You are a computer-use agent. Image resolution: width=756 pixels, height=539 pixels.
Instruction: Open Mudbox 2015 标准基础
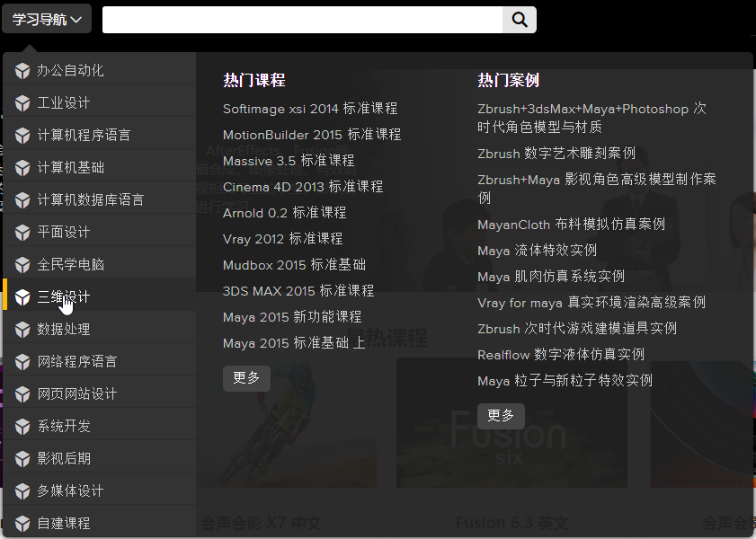pyautogui.click(x=294, y=264)
